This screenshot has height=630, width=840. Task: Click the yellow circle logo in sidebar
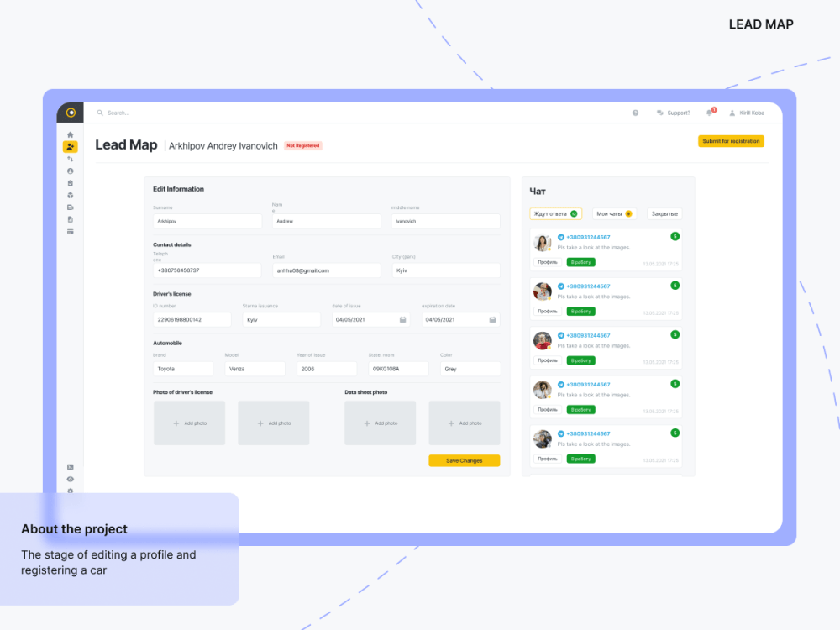point(71,113)
